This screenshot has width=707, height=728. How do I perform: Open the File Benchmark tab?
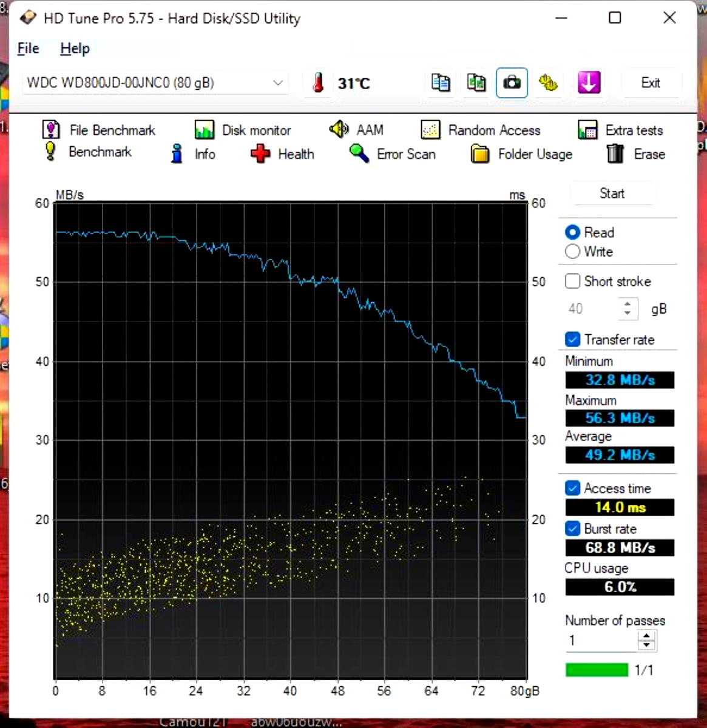[x=98, y=130]
